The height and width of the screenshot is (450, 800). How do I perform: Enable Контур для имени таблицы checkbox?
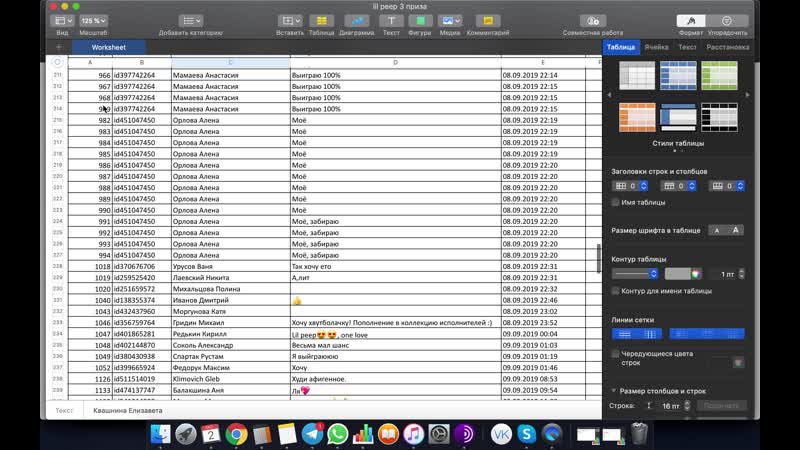point(615,291)
